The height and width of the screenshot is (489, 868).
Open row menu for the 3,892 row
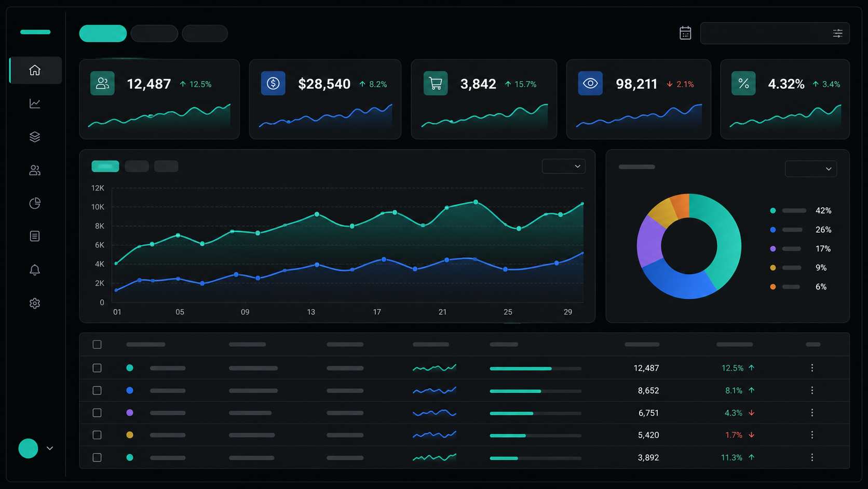pyautogui.click(x=812, y=457)
